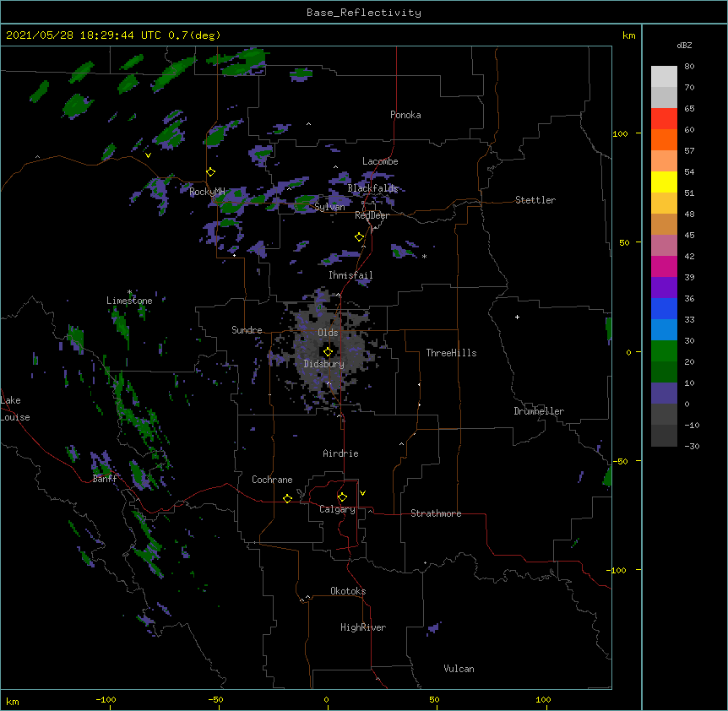Viewport: 728px width, 711px height.
Task: Click the Banff label
Action: [x=105, y=479]
